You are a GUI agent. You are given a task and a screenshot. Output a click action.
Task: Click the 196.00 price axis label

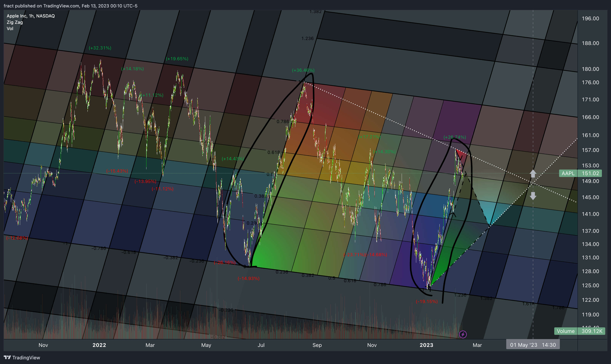pos(590,18)
